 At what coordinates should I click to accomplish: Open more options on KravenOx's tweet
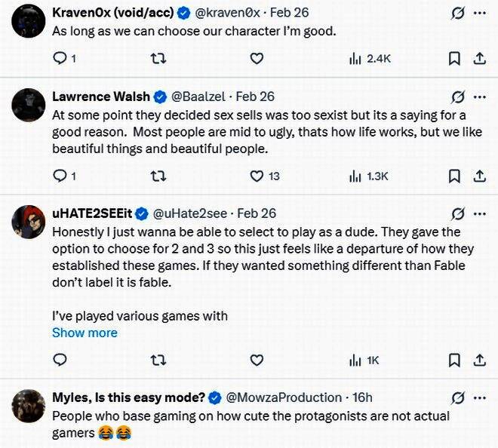(479, 14)
